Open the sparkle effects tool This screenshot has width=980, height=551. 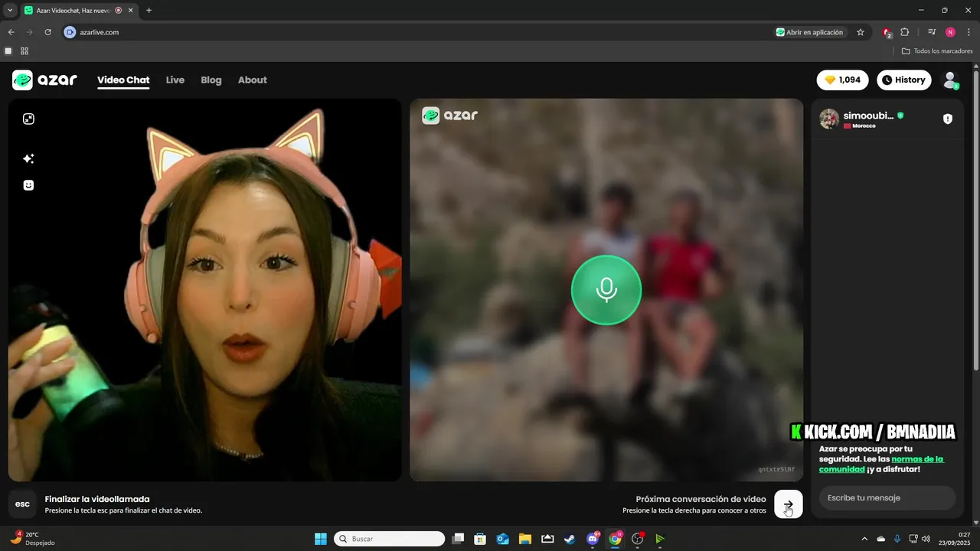(x=28, y=158)
